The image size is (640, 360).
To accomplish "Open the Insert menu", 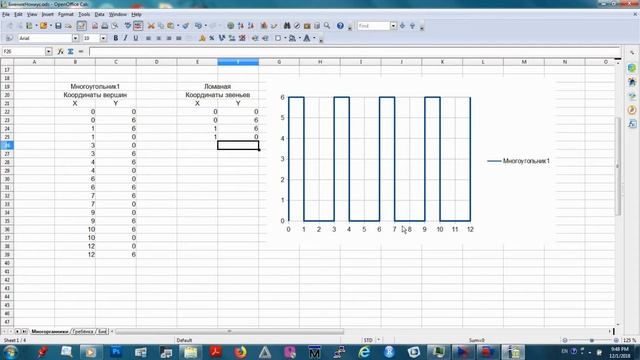I will pyautogui.click(x=47, y=14).
